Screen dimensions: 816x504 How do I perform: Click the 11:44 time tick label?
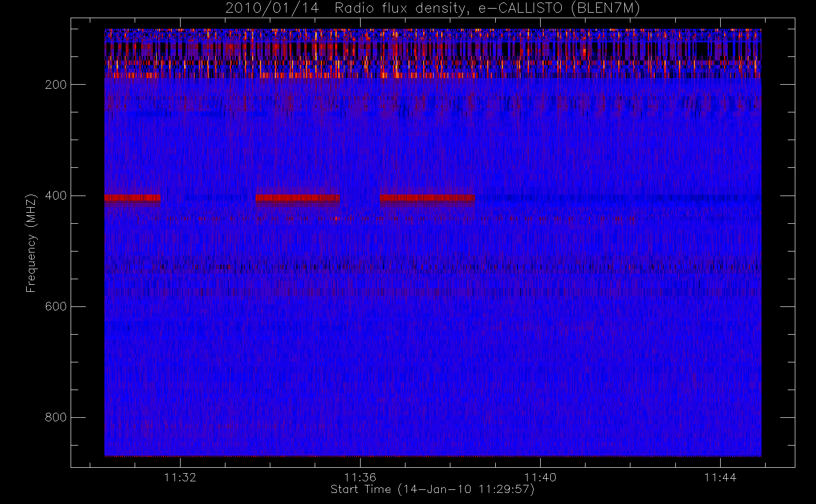point(720,477)
